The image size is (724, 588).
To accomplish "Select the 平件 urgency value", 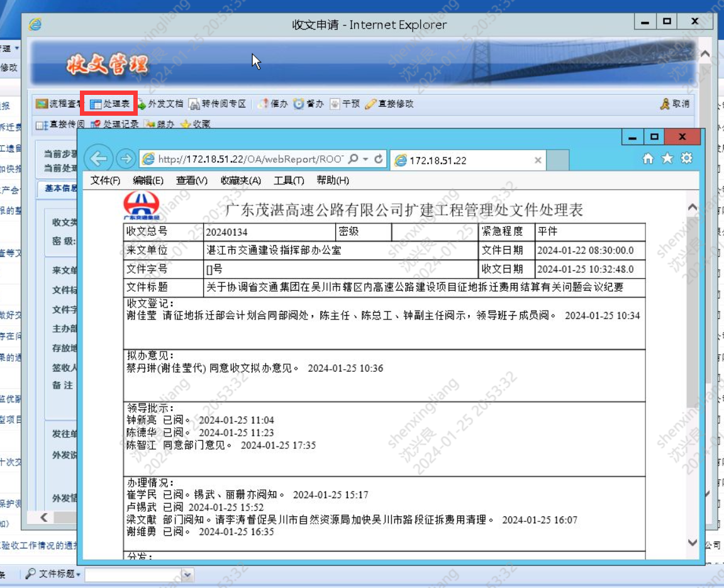I will 547,231.
